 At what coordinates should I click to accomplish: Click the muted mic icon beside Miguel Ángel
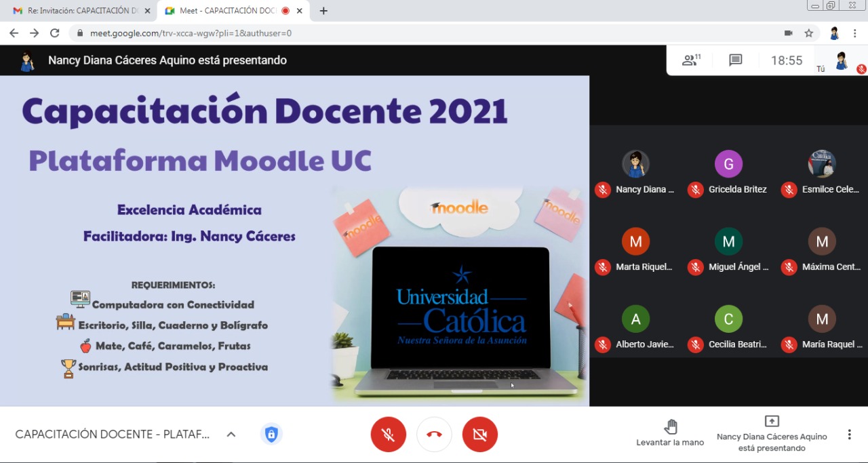pyautogui.click(x=695, y=267)
